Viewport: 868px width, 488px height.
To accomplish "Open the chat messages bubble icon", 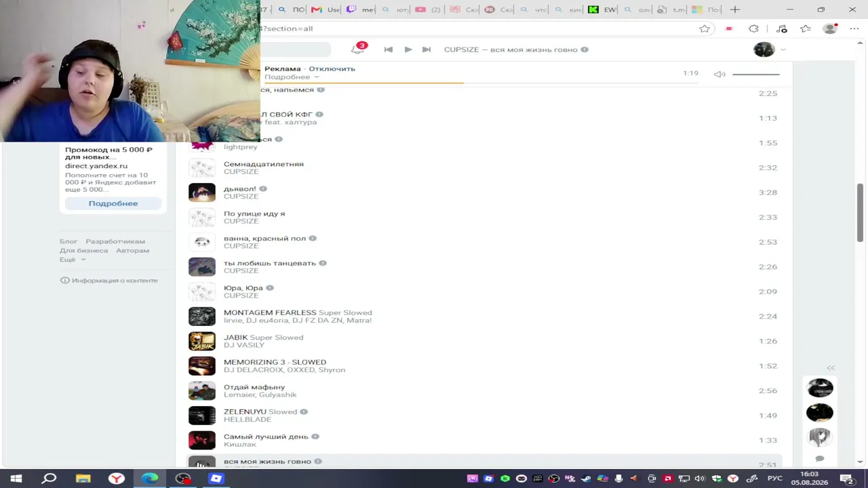I will pos(820,459).
